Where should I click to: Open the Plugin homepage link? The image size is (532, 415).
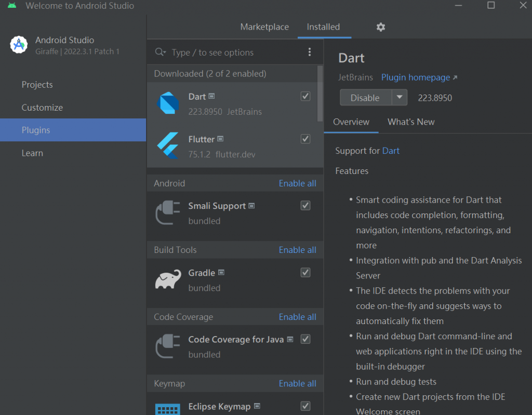click(x=416, y=77)
